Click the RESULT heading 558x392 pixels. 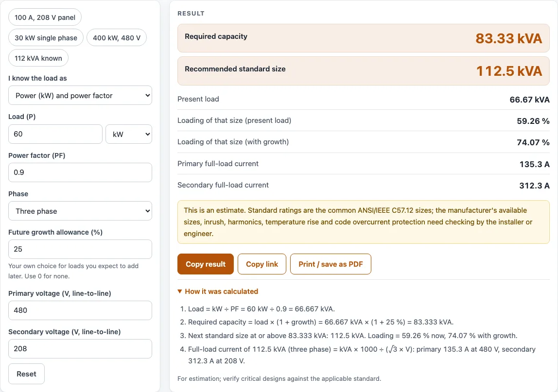191,14
